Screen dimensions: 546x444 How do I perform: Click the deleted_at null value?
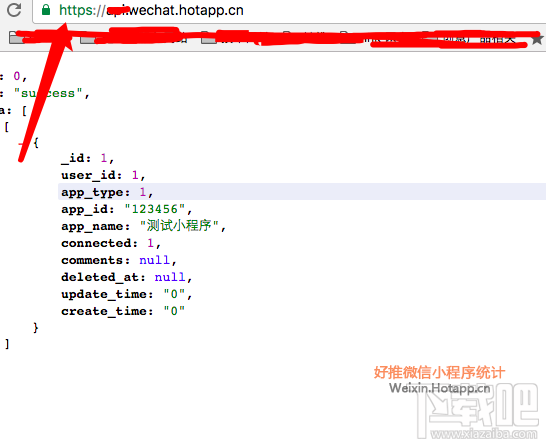(170, 277)
